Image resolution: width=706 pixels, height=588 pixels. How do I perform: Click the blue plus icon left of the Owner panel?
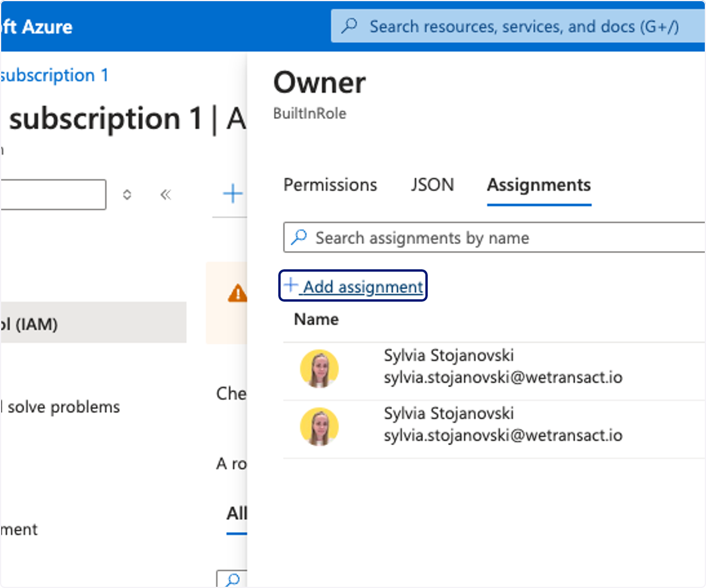click(x=234, y=193)
